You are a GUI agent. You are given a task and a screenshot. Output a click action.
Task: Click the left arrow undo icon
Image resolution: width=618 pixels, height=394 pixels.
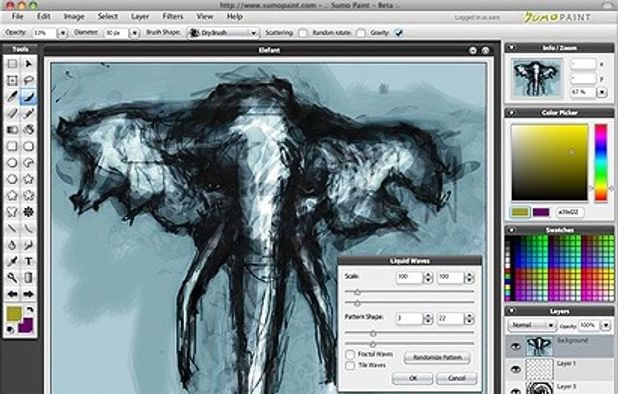coord(12,294)
